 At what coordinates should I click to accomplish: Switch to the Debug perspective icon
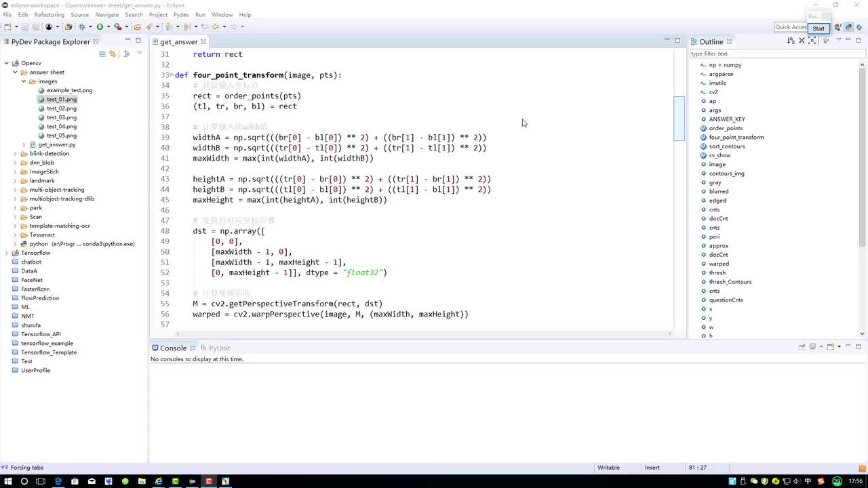click(x=859, y=27)
